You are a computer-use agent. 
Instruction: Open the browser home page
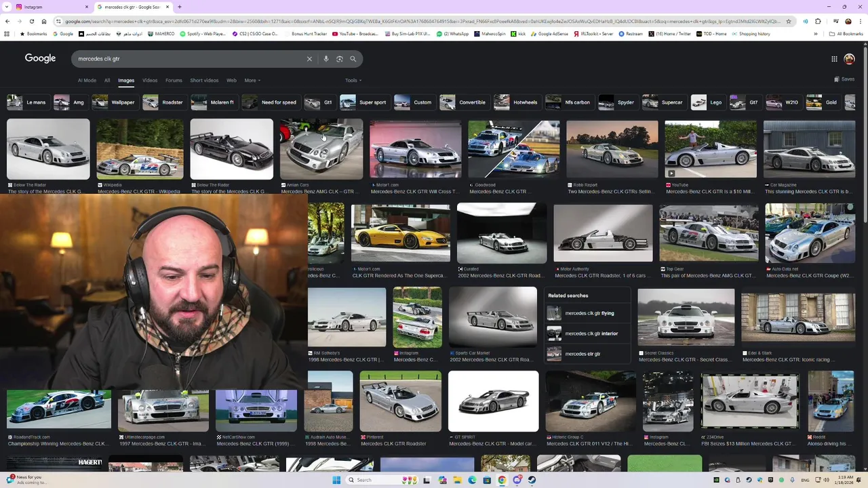(44, 21)
